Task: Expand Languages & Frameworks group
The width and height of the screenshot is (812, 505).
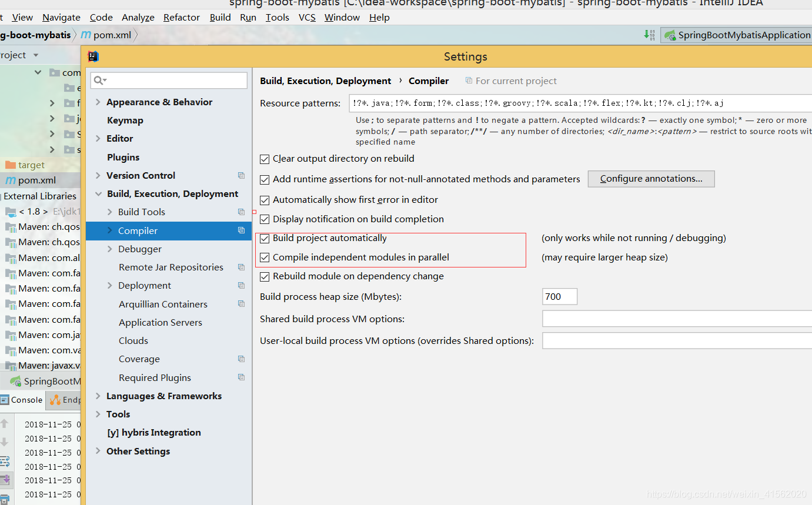Action: tap(98, 396)
